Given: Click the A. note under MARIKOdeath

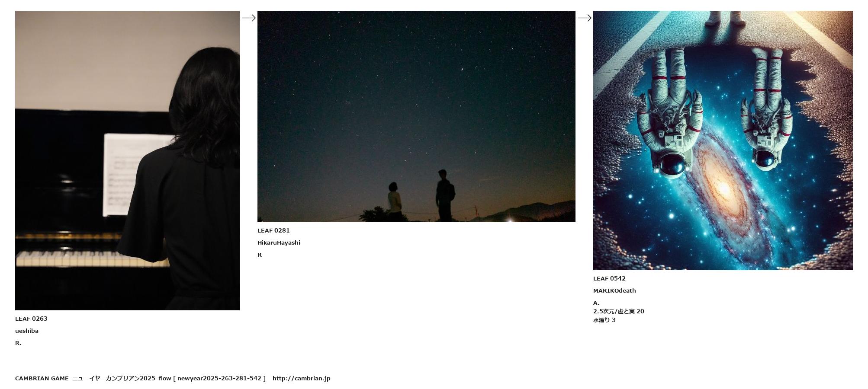Looking at the screenshot, I should click(596, 303).
